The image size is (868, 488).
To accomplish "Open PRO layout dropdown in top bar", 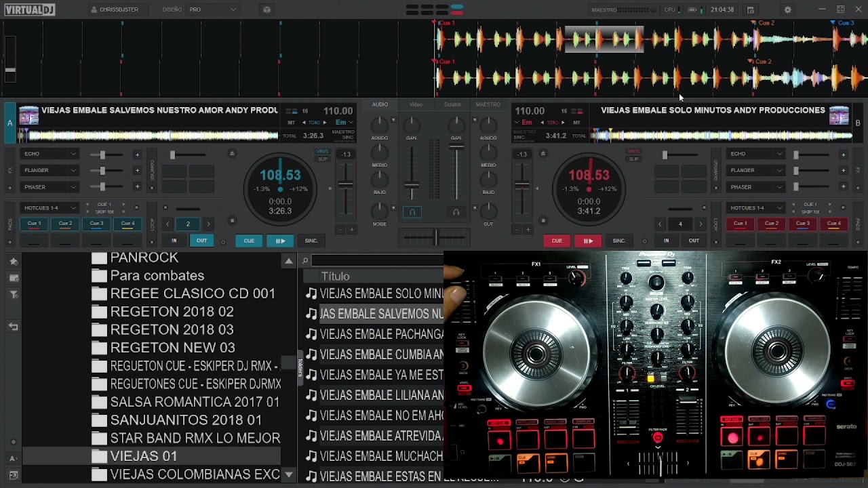I will (x=213, y=9).
